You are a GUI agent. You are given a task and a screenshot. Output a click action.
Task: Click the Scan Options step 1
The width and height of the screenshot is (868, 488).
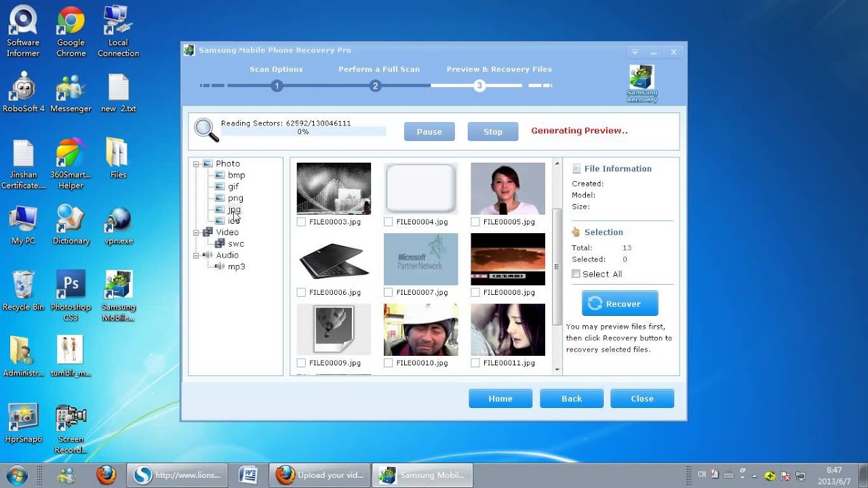click(277, 85)
